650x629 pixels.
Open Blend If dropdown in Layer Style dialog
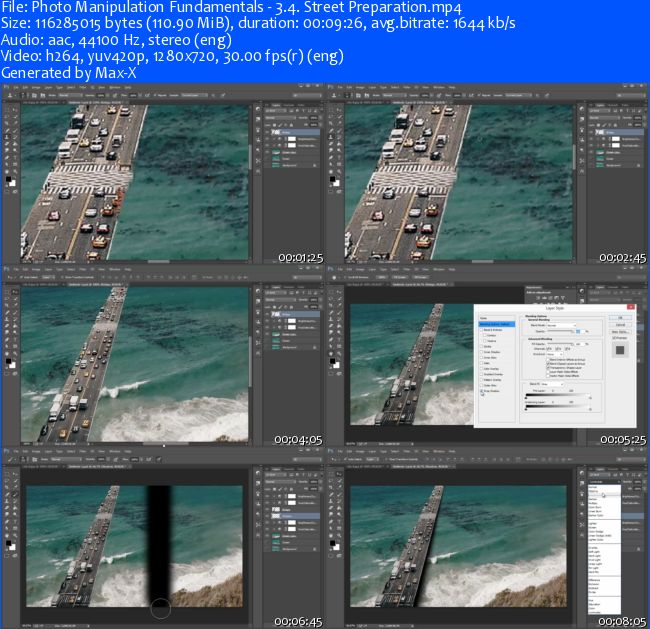click(553, 384)
